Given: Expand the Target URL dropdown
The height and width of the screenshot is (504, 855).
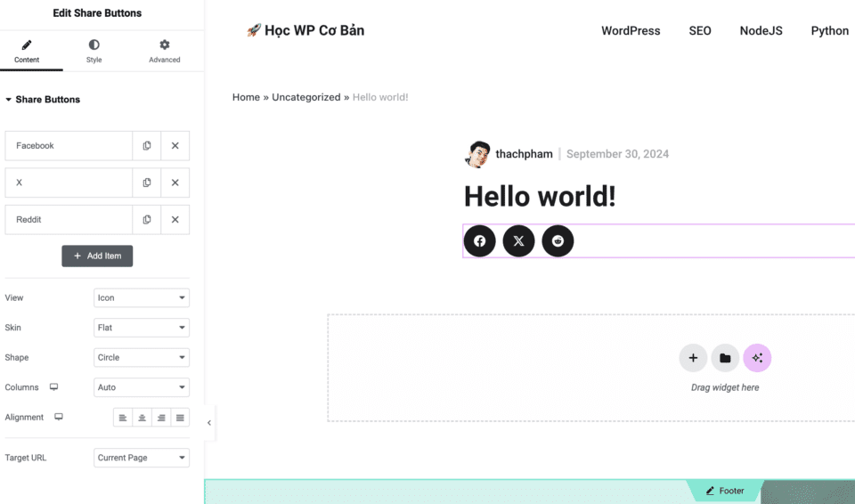Looking at the screenshot, I should tap(142, 458).
